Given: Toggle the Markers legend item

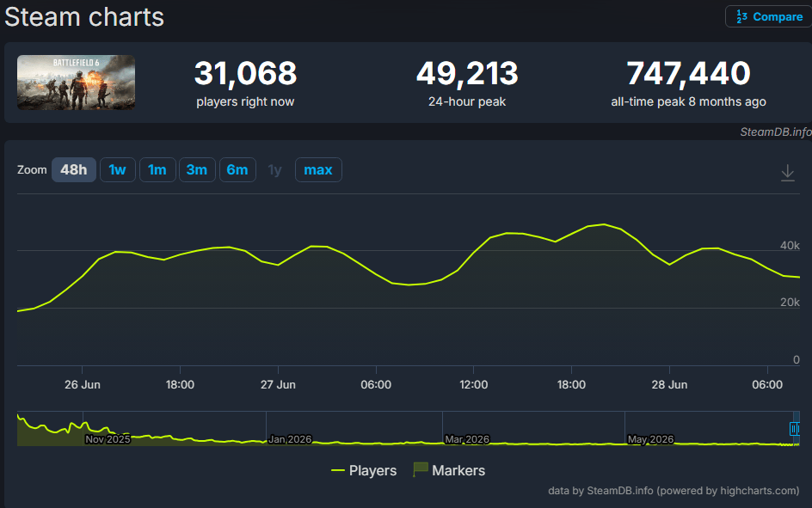Looking at the screenshot, I should point(449,470).
